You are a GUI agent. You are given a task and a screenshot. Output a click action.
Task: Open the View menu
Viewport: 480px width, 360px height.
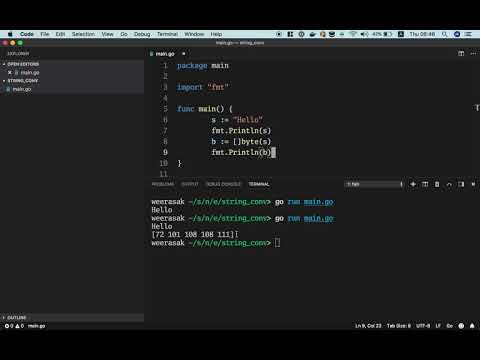tap(107, 34)
